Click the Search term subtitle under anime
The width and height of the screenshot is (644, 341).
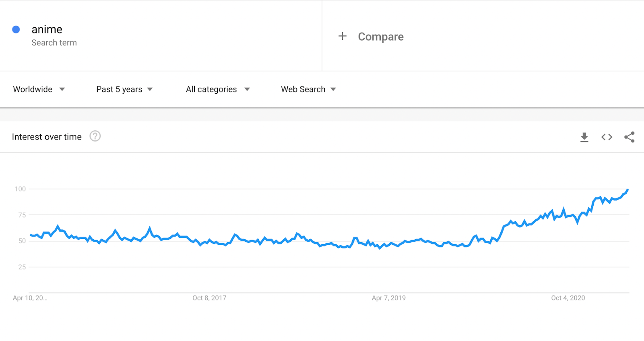click(x=54, y=43)
